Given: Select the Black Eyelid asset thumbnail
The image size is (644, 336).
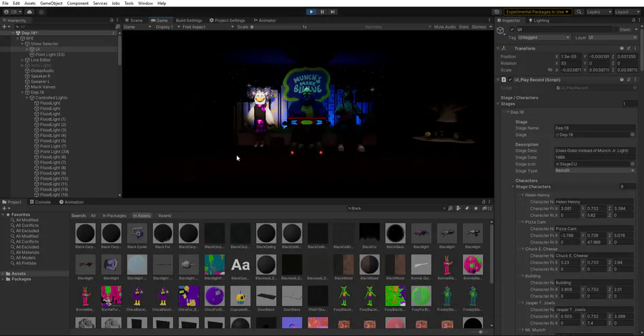Looking at the screenshot, I should click(137, 233).
